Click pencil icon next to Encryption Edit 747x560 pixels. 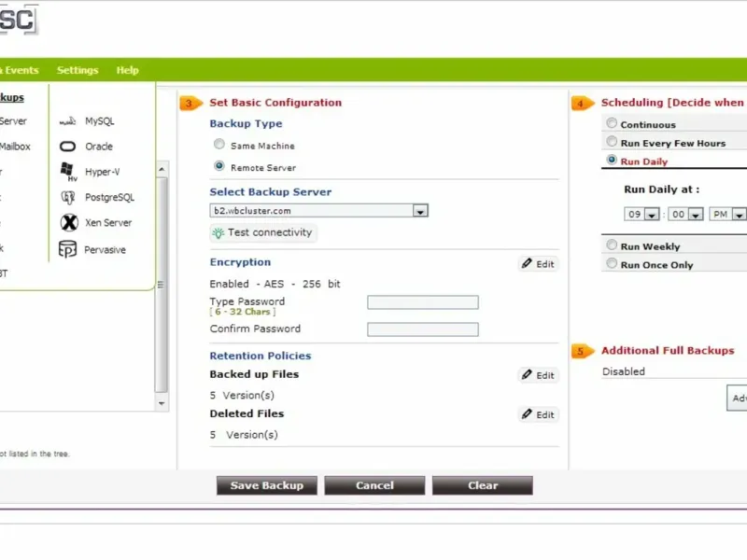(x=527, y=263)
